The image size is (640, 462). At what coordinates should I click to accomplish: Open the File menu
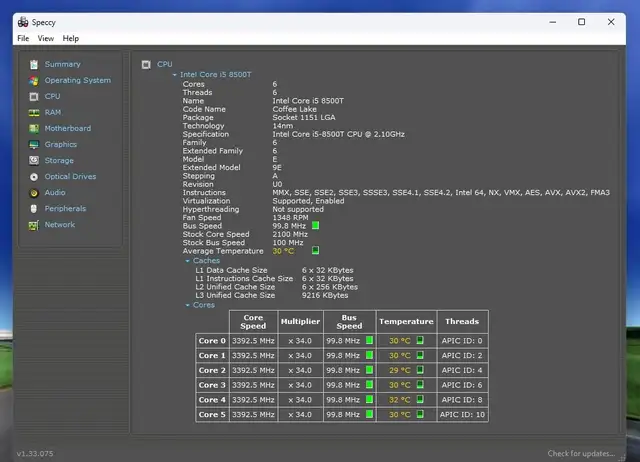(x=23, y=38)
